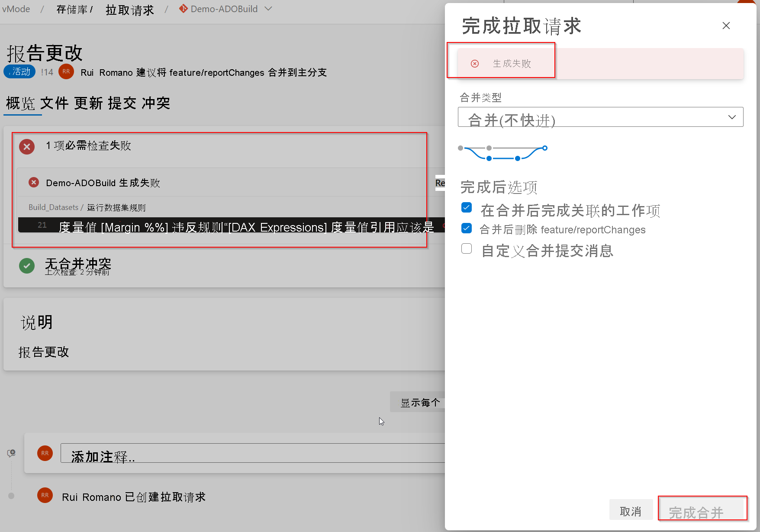Disable 在合并后完成关联的工作项 checkbox
This screenshot has height=532, width=760.
[x=466, y=207]
